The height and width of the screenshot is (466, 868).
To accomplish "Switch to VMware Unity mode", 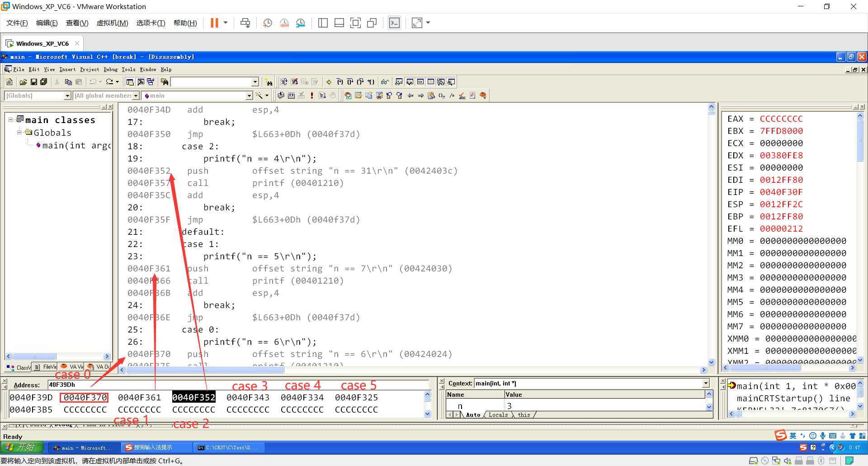I will pos(372,23).
